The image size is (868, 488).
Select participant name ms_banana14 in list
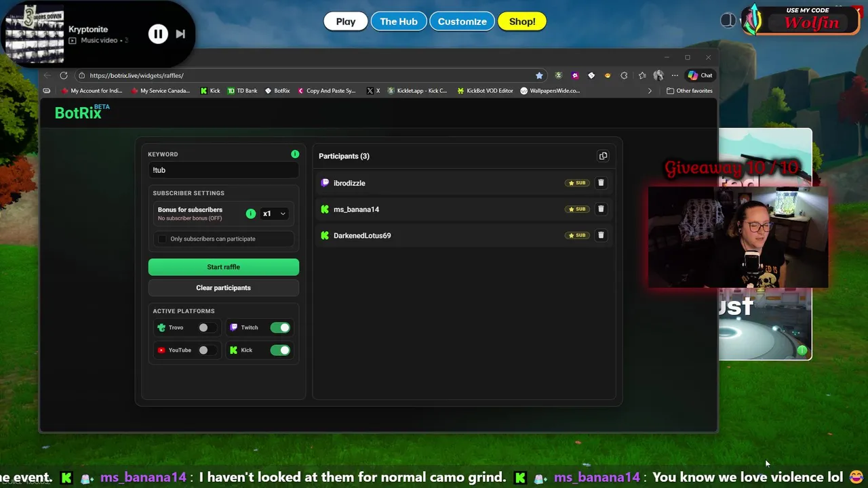356,209
